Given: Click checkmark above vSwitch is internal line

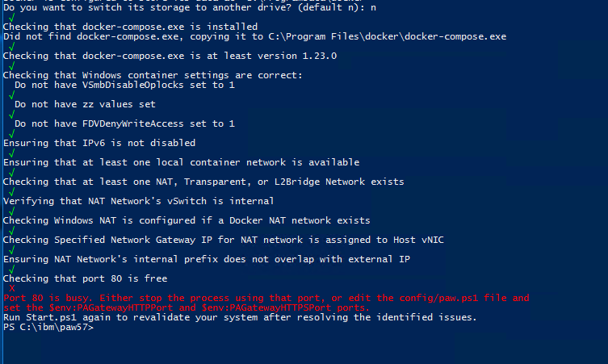Looking at the screenshot, I should click(11, 192).
